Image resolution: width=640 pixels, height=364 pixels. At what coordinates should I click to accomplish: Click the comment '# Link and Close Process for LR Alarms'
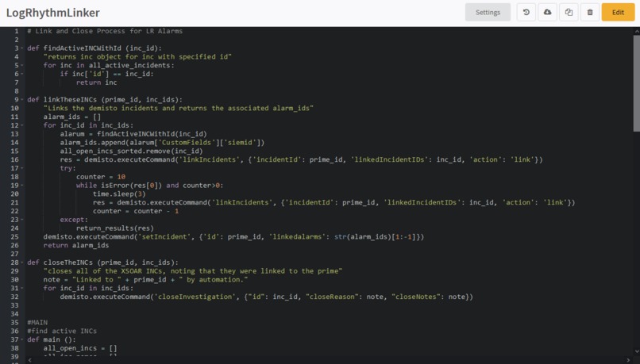point(105,31)
